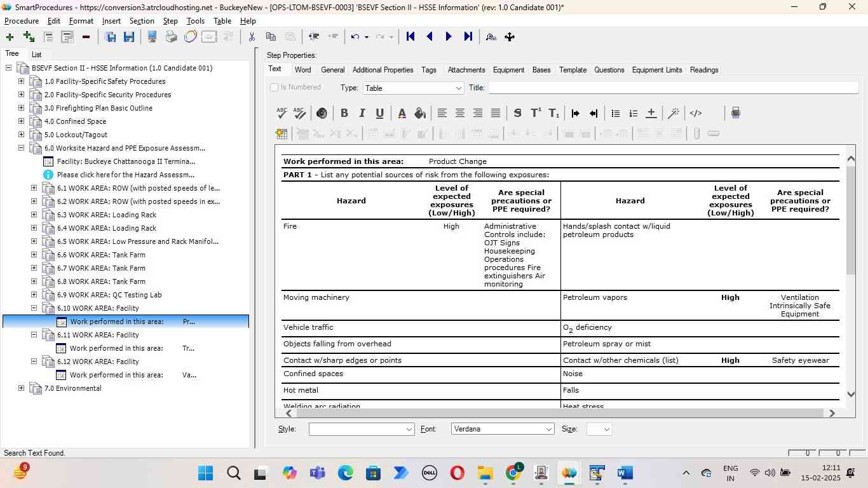This screenshot has height=488, width=868.
Task: Center align text in editor toolbar
Action: 460,113
